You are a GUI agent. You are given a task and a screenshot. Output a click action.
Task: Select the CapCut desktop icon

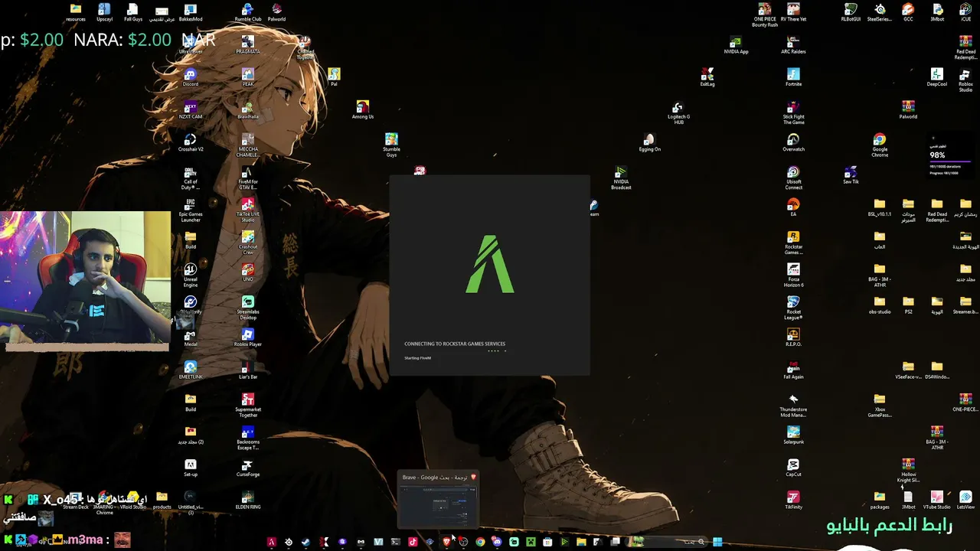click(x=793, y=468)
